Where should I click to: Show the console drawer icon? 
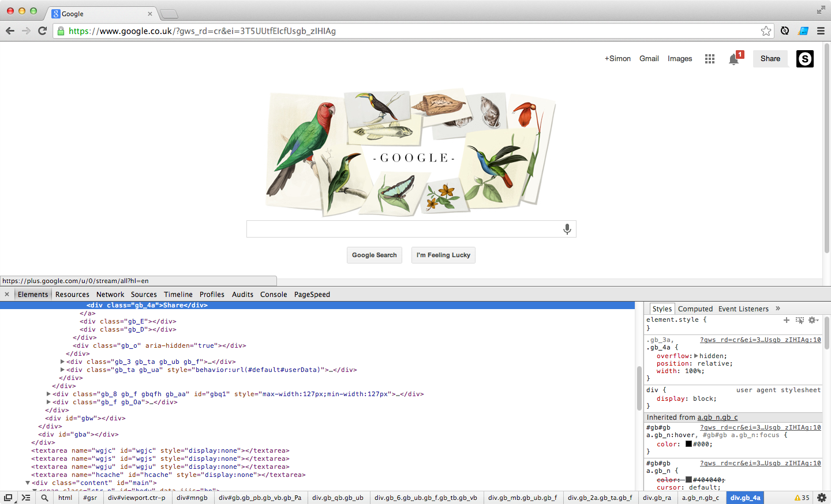click(x=26, y=498)
